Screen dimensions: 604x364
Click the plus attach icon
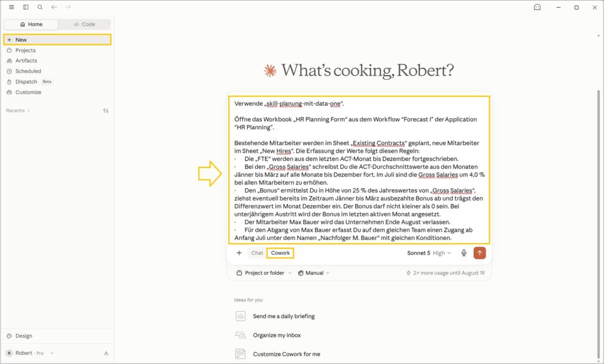[x=239, y=253]
